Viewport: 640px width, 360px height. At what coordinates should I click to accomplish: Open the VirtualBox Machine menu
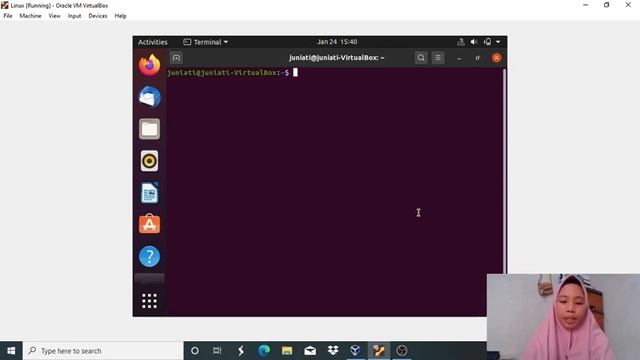pos(30,16)
